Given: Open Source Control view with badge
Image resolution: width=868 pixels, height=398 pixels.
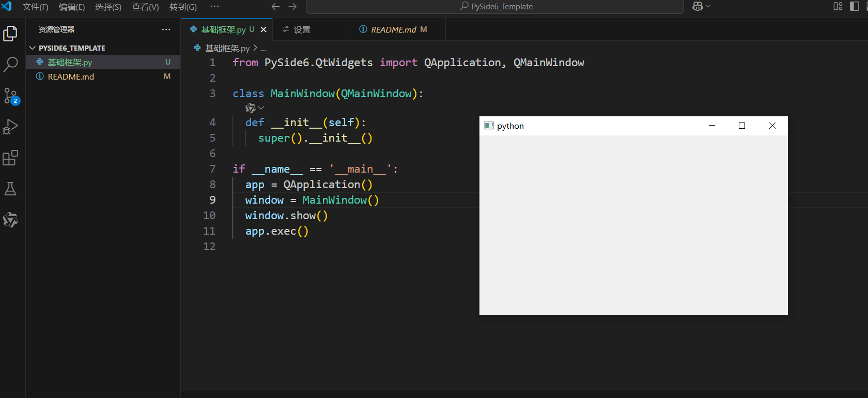Looking at the screenshot, I should click(10, 96).
